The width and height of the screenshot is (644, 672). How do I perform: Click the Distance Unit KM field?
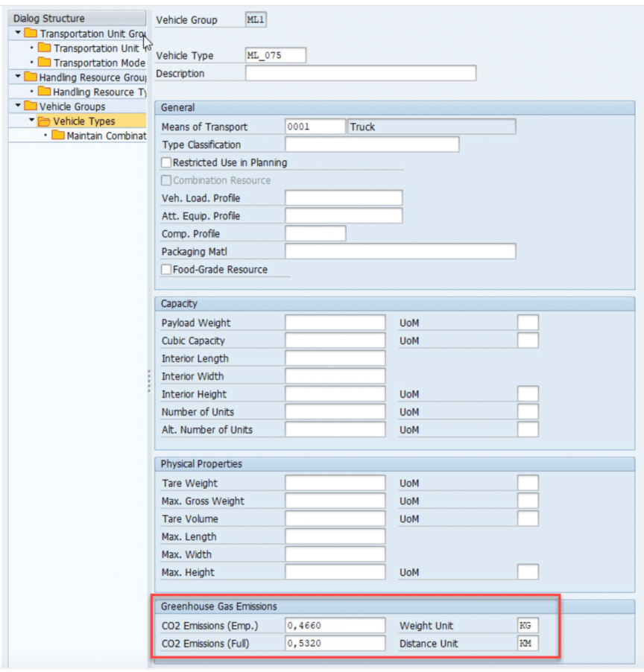[x=528, y=644]
